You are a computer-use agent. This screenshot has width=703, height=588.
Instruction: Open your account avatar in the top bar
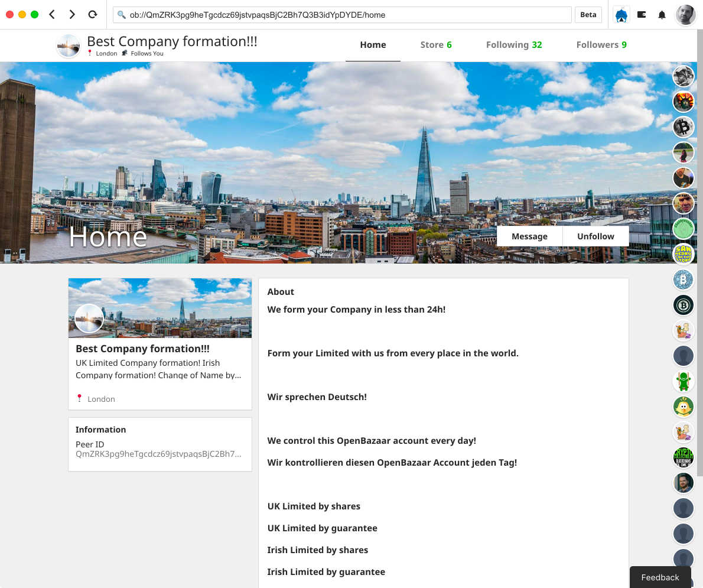click(685, 15)
